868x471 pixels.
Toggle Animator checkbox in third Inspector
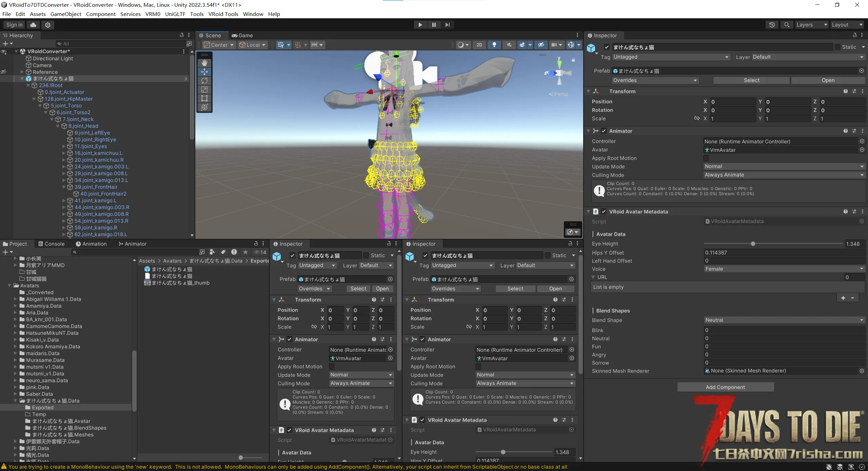pos(422,340)
